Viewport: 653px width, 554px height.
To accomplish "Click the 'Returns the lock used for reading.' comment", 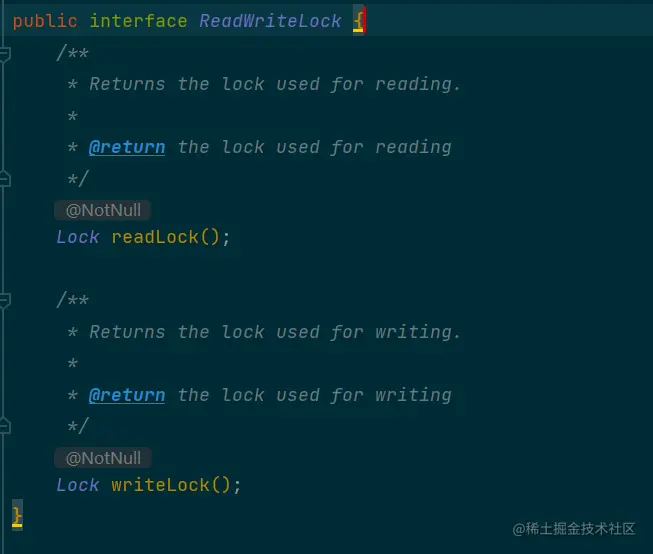I will pyautogui.click(x=275, y=84).
